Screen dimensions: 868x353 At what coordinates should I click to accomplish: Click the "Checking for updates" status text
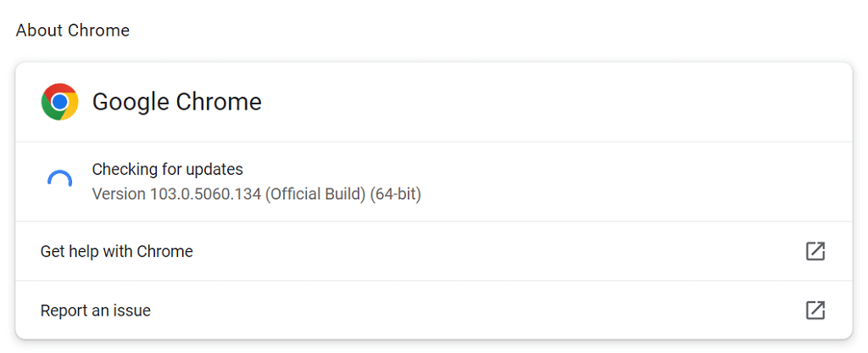tap(167, 169)
